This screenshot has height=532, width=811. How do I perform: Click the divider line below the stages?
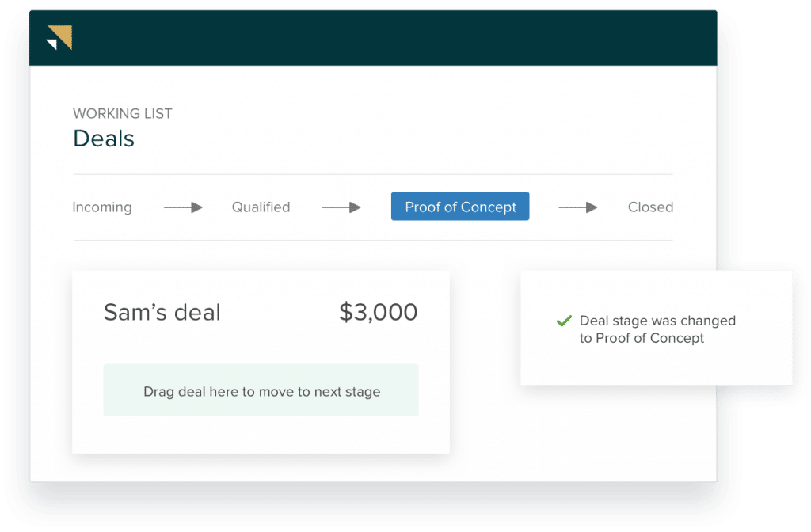point(372,240)
